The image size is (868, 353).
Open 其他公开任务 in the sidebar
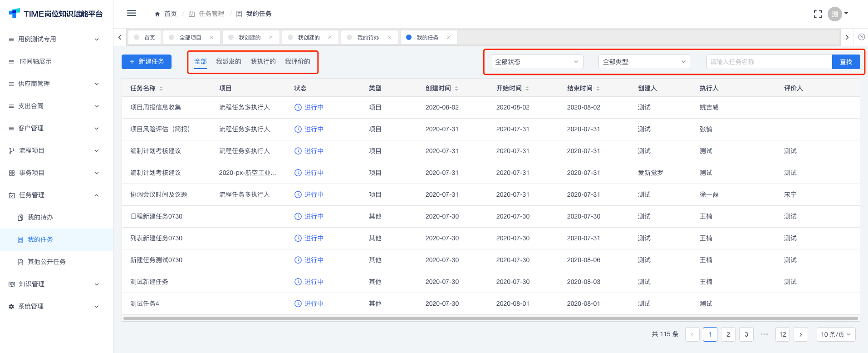[56, 262]
